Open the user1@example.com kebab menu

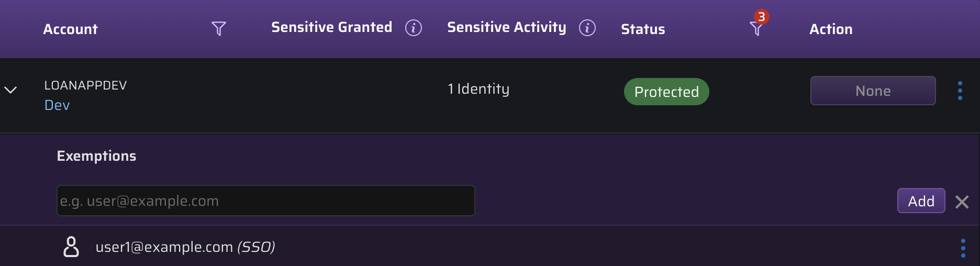coord(963,248)
